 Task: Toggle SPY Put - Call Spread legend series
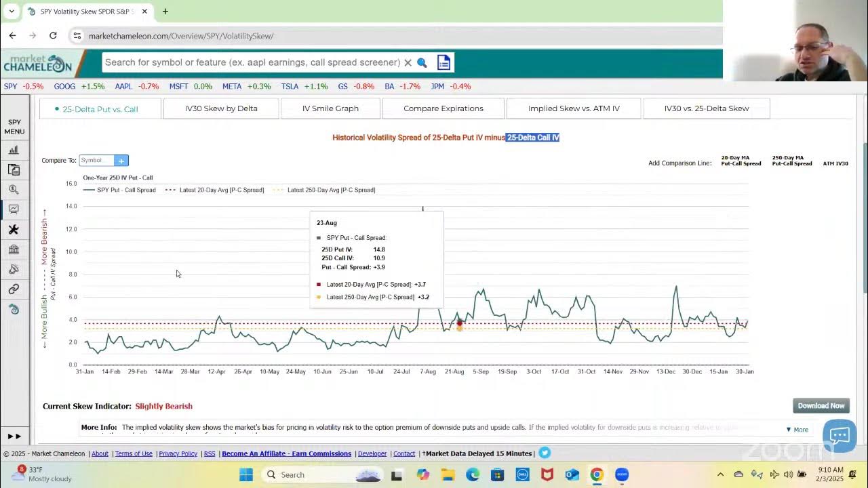point(119,190)
